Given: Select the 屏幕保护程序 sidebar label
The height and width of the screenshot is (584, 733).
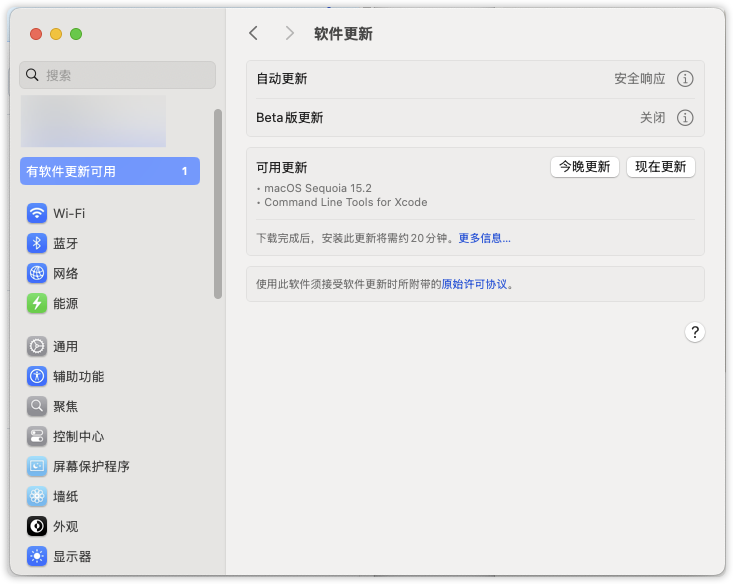Looking at the screenshot, I should click(x=91, y=466).
